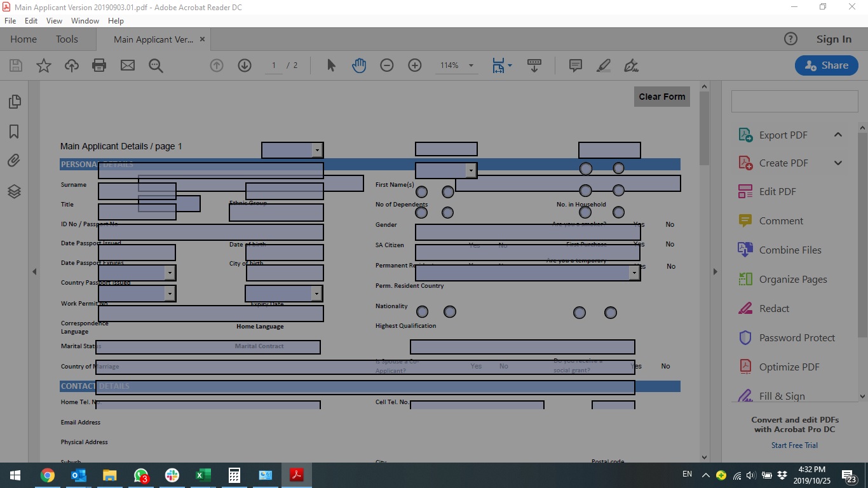Click the Clear Form button
The width and height of the screenshot is (868, 488).
[x=661, y=97]
